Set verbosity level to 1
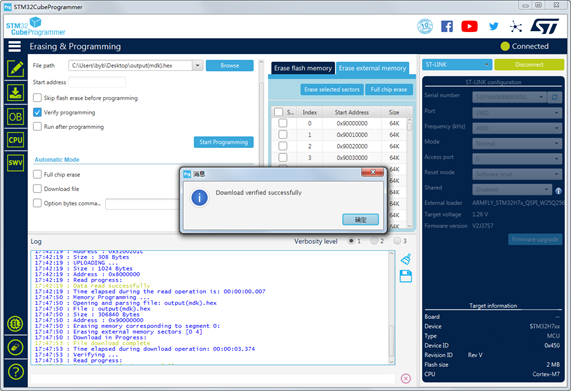 (x=351, y=241)
